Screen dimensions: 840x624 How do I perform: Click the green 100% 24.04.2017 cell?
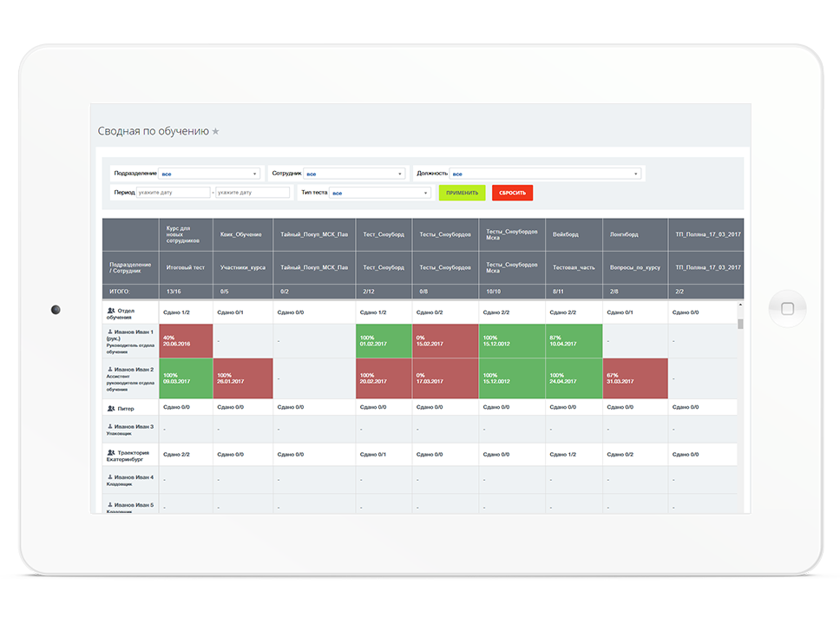[x=574, y=378]
